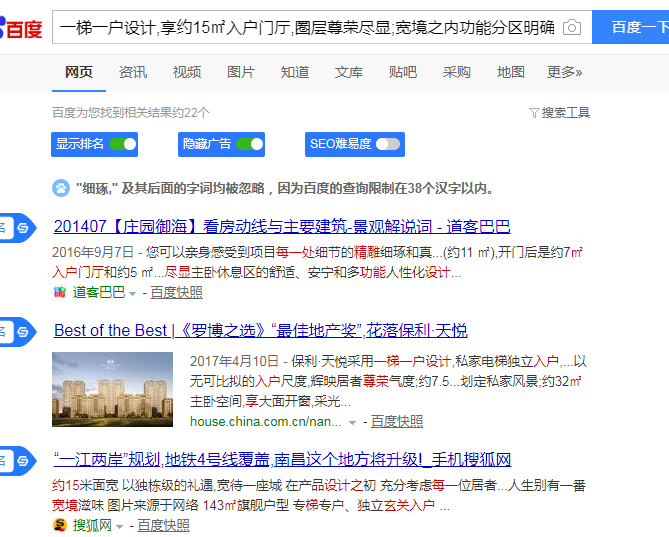Click rank badge icon beside 一江两岸 result
Viewport: 669px width, 537px height.
point(23,461)
